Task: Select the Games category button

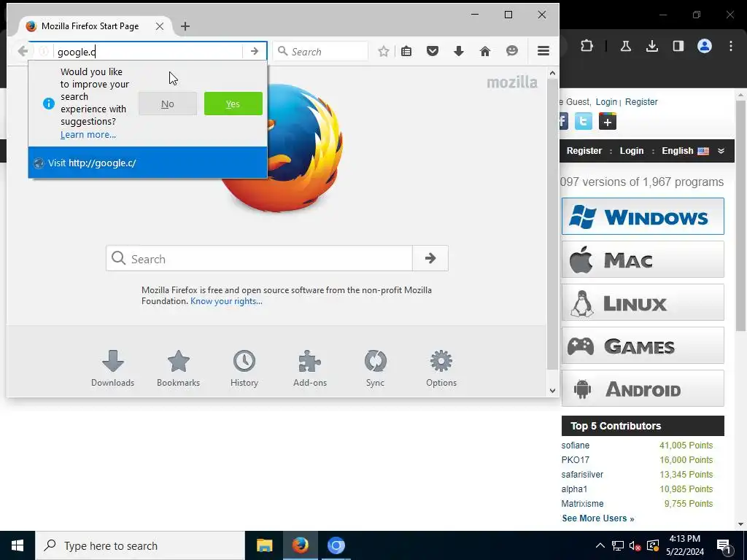Action: coord(643,345)
